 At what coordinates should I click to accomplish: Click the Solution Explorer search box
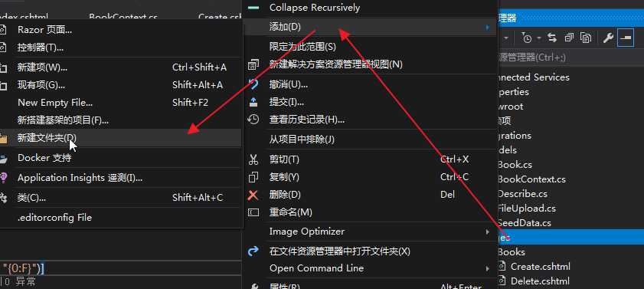pos(570,57)
